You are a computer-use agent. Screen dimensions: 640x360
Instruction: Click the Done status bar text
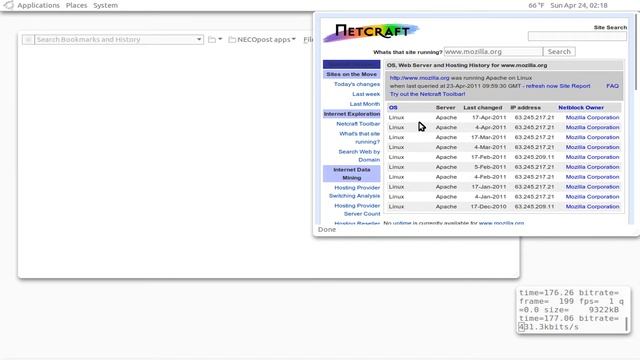tap(327, 229)
